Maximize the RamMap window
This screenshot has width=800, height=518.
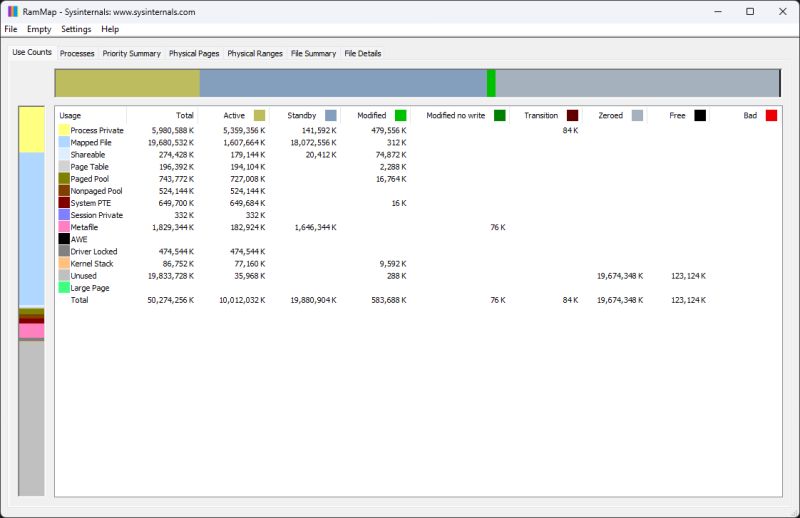point(750,11)
